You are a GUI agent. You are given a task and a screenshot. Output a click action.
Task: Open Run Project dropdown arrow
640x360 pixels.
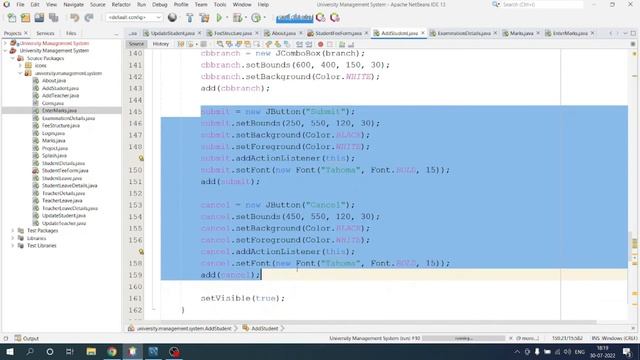[x=227, y=18]
